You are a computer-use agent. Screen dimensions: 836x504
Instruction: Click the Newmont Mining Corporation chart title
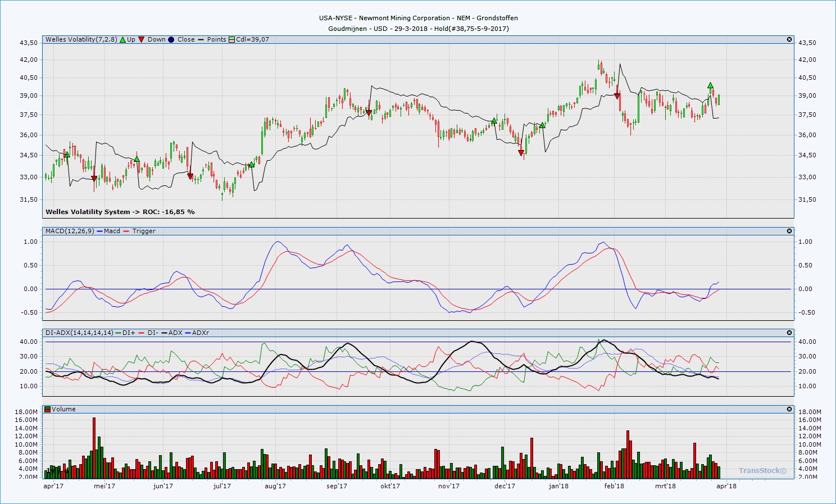pyautogui.click(x=419, y=18)
